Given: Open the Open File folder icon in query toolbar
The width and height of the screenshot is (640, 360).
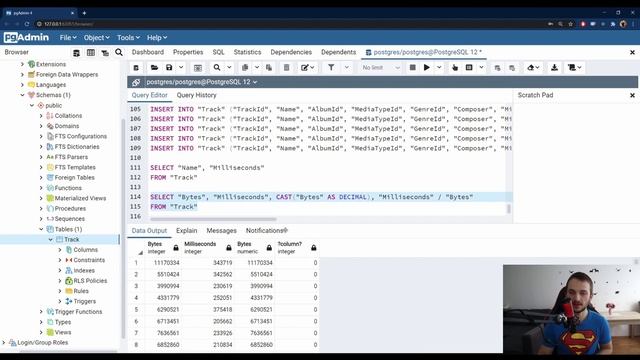Looking at the screenshot, I should (154, 68).
